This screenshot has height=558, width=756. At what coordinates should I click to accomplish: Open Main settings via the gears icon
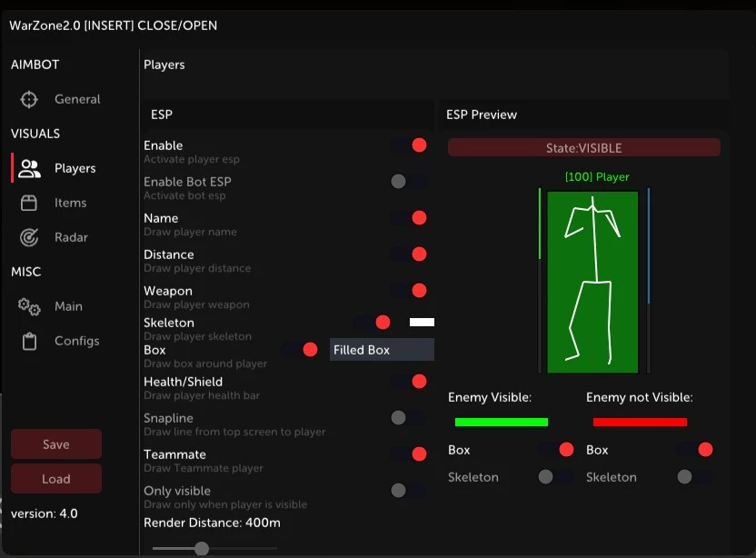click(x=29, y=307)
